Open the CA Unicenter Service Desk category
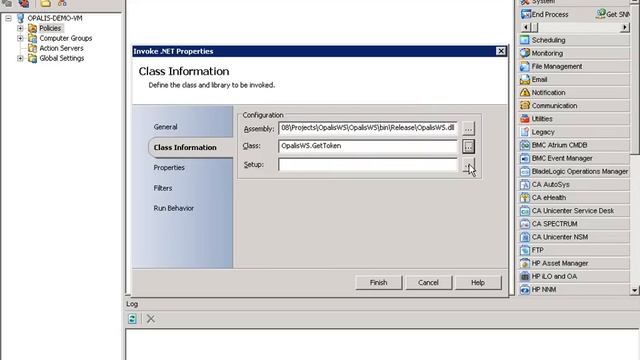The height and width of the screenshot is (360, 640). (x=574, y=211)
